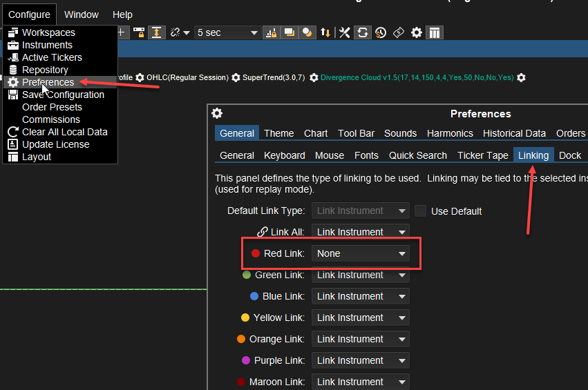
Task: Toggle the auto-scale vertical toolbar button
Action: 157,32
